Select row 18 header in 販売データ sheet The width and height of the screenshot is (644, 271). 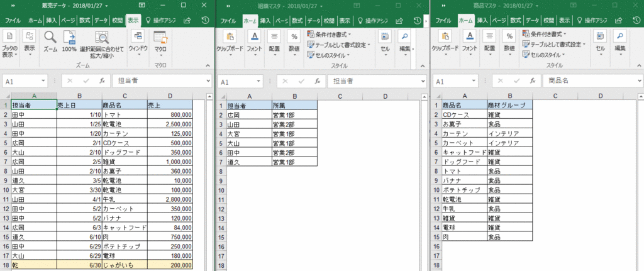click(x=5, y=265)
